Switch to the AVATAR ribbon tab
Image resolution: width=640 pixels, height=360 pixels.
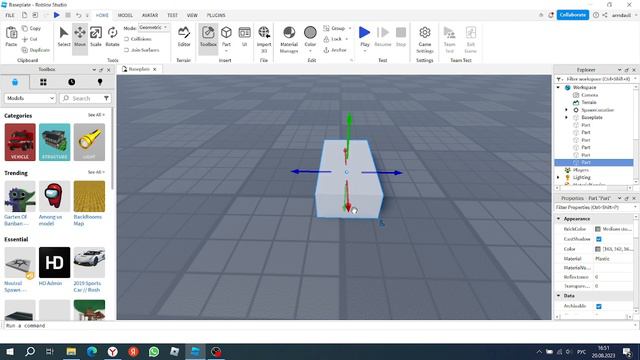150,15
